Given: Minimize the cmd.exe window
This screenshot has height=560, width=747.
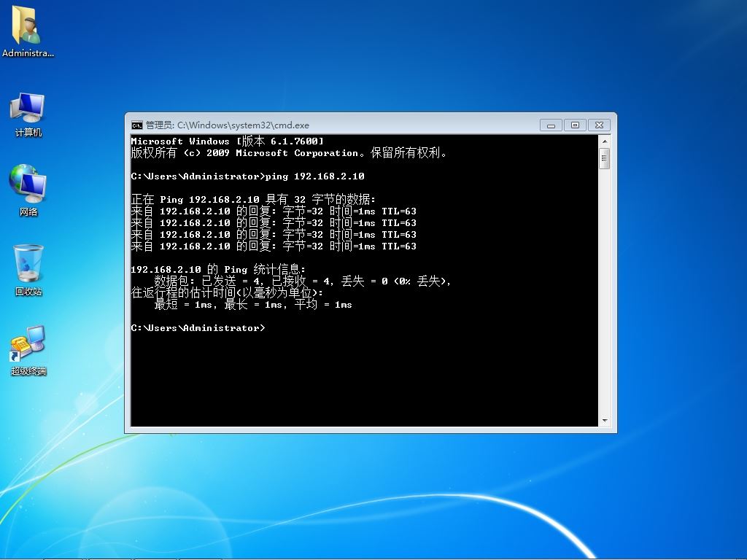Looking at the screenshot, I should [551, 125].
